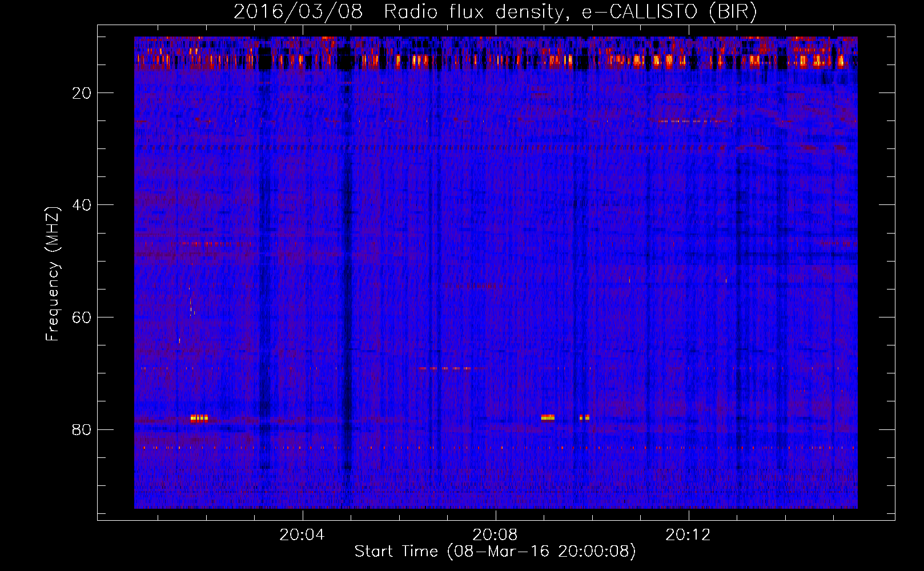Click the '20:04' time tick label

click(302, 535)
